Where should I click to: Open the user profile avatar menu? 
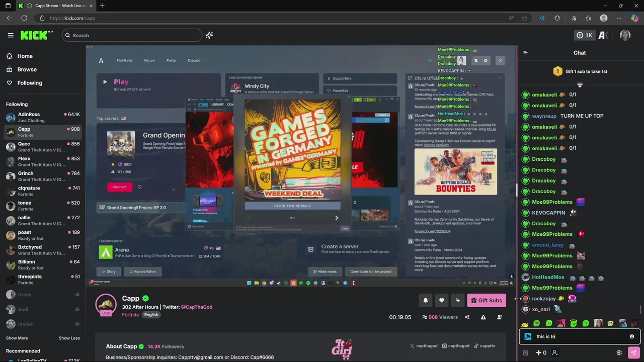click(x=625, y=35)
